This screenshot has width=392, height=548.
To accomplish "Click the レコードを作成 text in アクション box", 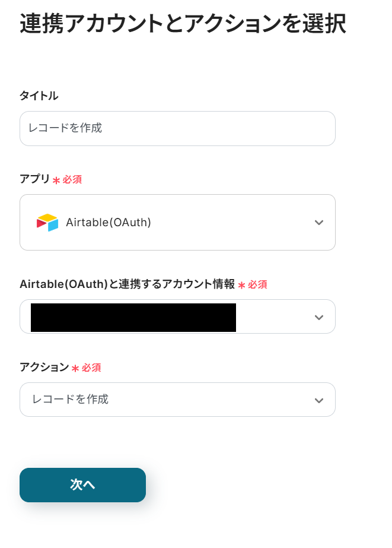I will pos(70,400).
